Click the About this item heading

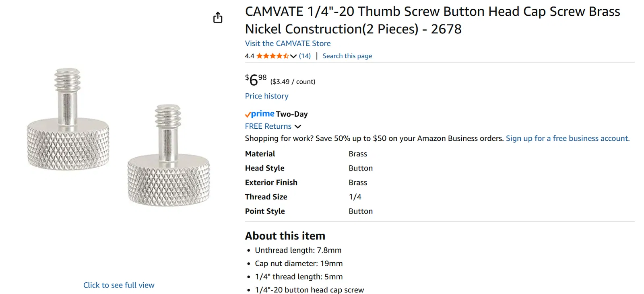285,236
